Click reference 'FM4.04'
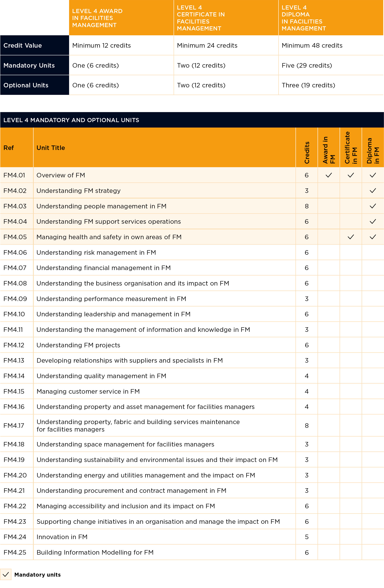Image resolution: width=384 pixels, height=588 pixels. 15,221
